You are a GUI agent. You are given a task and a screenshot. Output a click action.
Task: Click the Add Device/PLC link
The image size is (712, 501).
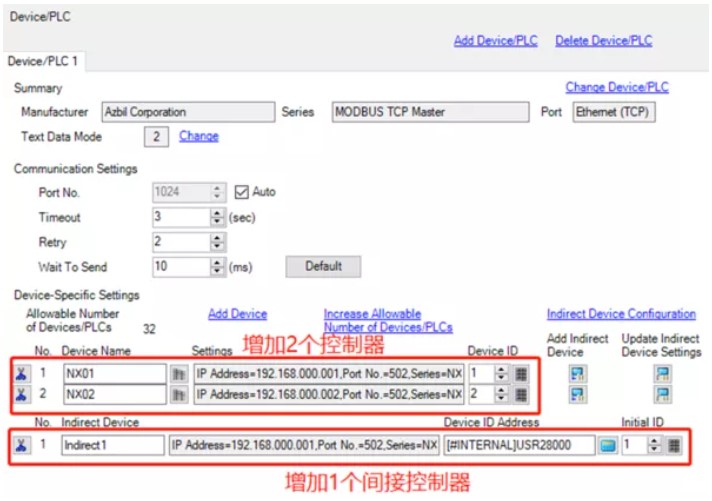tap(495, 41)
